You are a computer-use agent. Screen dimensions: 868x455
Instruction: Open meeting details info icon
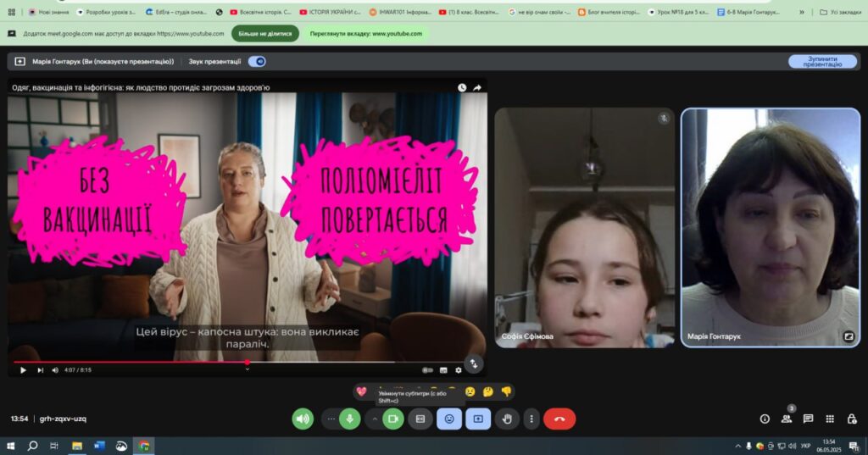(765, 419)
